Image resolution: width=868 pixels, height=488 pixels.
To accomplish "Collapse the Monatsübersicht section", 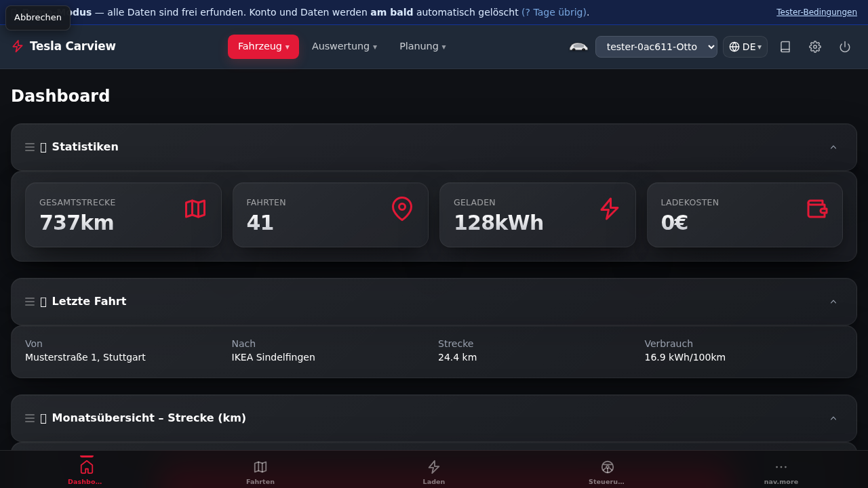I will pos(833,418).
